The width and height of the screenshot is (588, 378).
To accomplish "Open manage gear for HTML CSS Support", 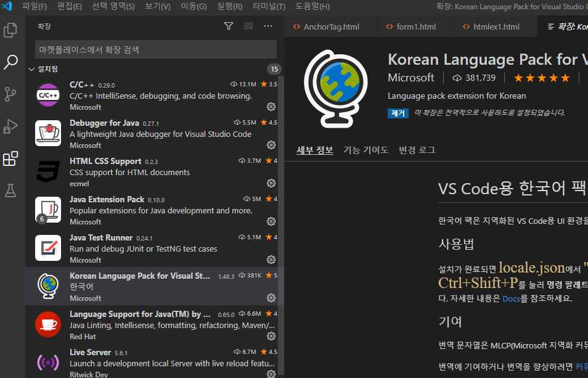I will [x=271, y=183].
